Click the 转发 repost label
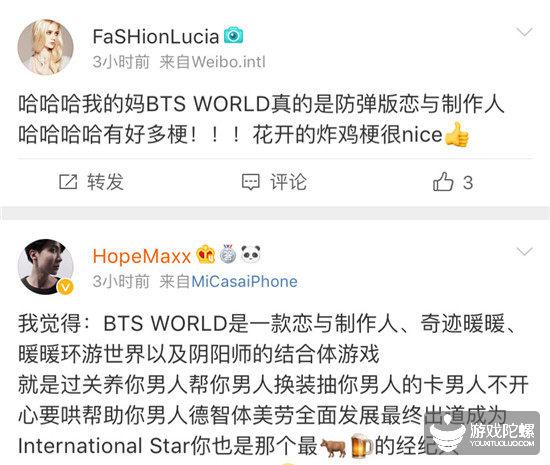550x465 pixels. click(x=106, y=182)
